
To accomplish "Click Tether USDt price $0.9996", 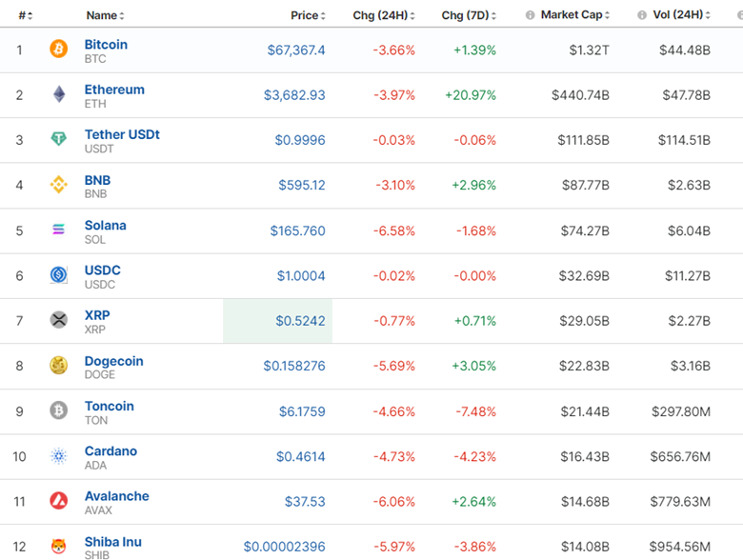I will [300, 140].
